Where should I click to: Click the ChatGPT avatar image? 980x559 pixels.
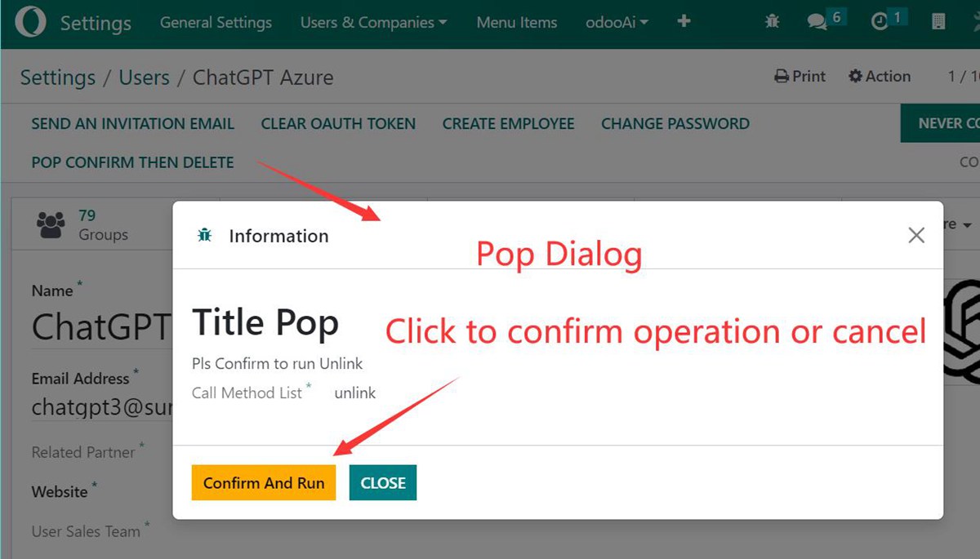pyautogui.click(x=962, y=331)
